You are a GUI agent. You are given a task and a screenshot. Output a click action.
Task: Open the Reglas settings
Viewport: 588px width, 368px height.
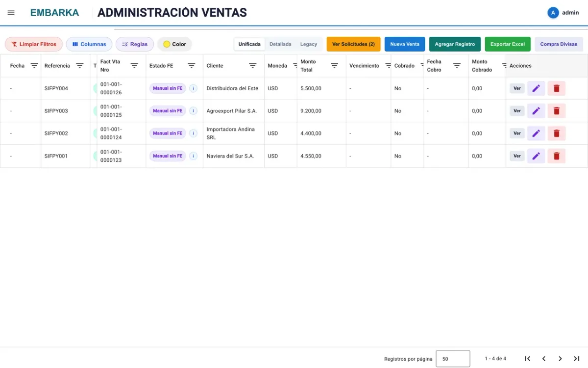tap(135, 44)
